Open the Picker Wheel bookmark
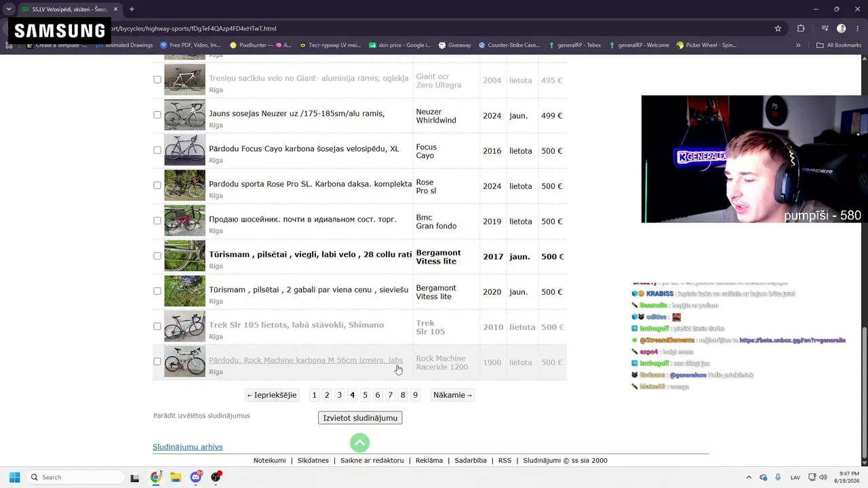Image resolution: width=868 pixels, height=488 pixels. (x=706, y=45)
